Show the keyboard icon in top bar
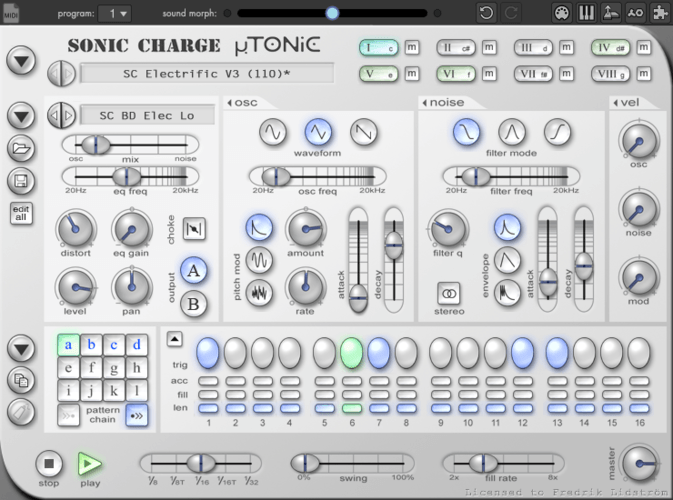 586,13
